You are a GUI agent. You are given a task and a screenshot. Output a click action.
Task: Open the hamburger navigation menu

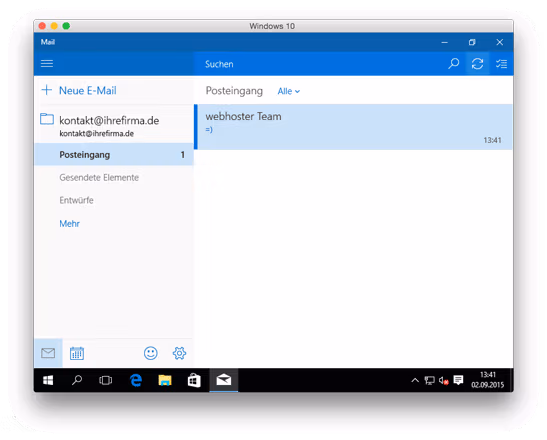(47, 64)
